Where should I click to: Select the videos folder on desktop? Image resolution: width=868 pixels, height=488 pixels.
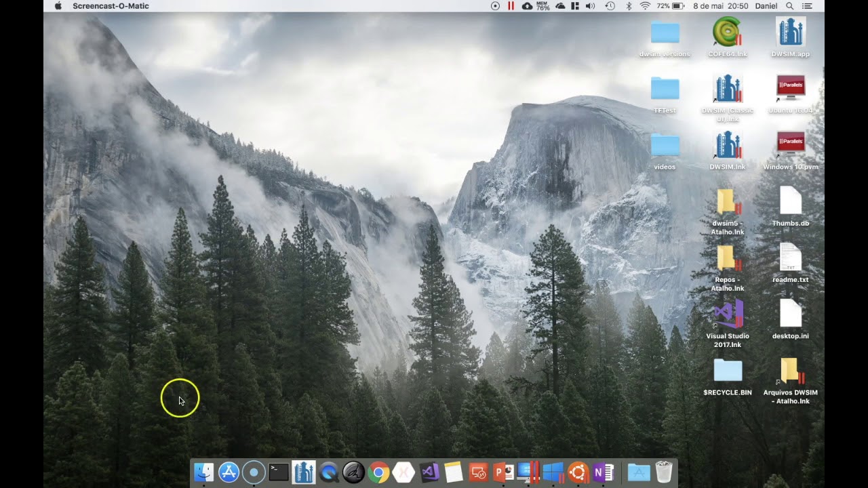[665, 145]
